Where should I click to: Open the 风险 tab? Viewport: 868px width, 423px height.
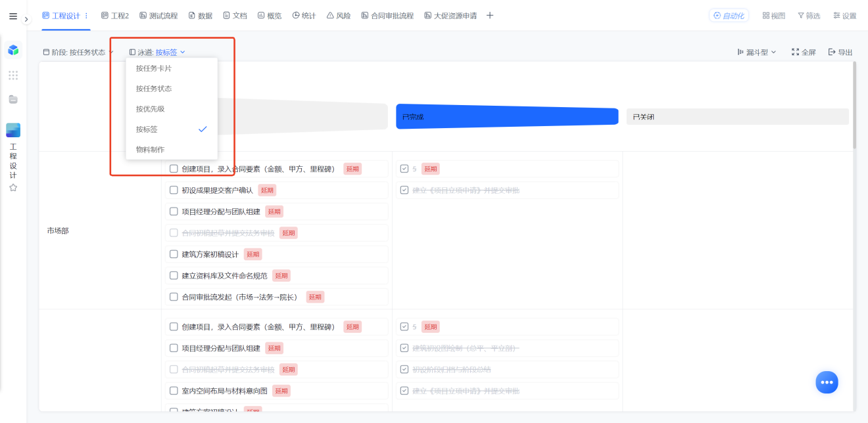tap(339, 16)
